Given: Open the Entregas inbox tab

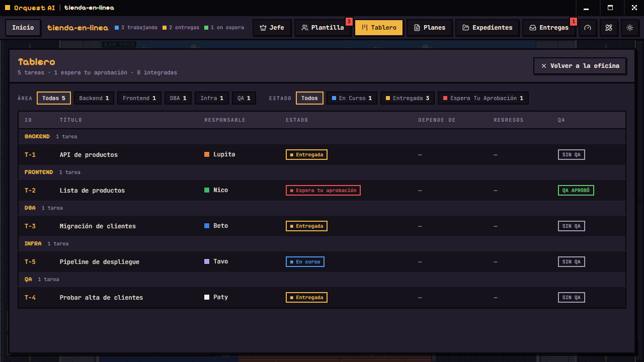Looking at the screenshot, I should (x=549, y=28).
